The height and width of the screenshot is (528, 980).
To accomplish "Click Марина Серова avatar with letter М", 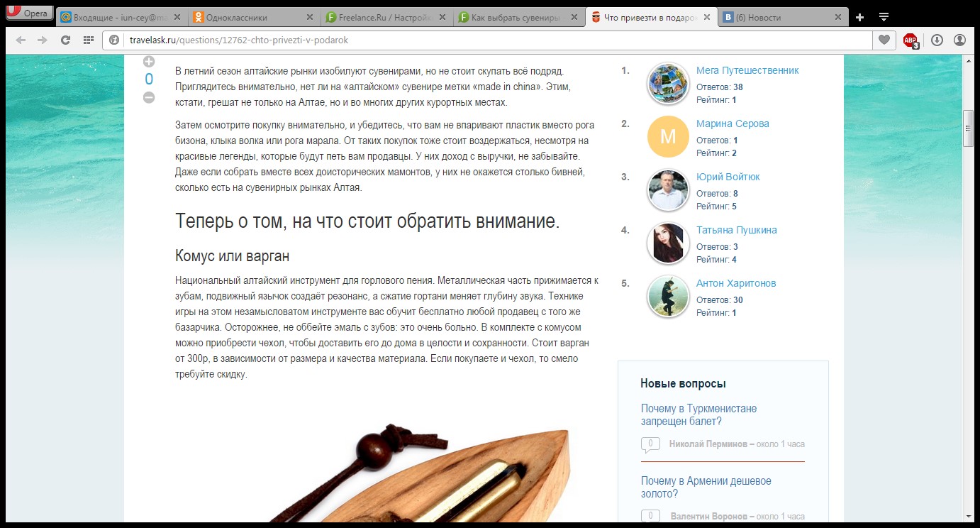I will click(668, 137).
